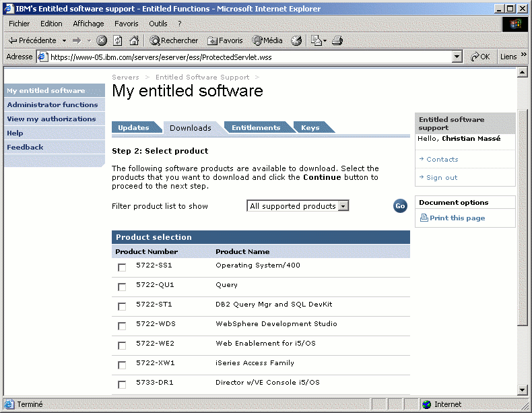The image size is (532, 413).
Task: Select the 5722-ST1 DB2 Query Mgr checkbox
Action: (x=122, y=307)
